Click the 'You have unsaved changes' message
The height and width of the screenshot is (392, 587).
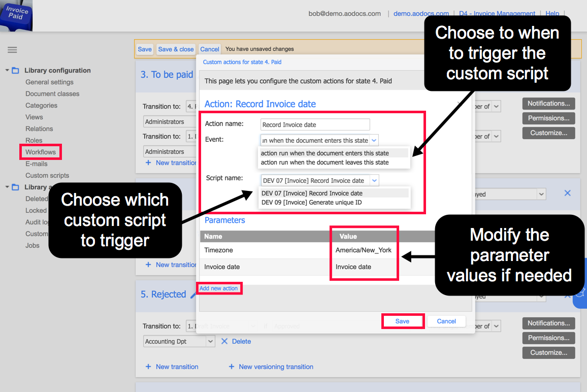point(259,49)
